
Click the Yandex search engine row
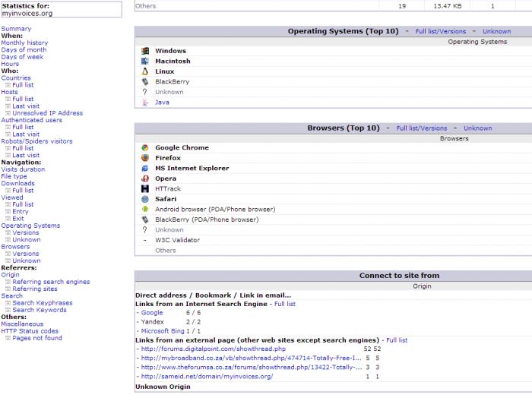click(x=152, y=322)
